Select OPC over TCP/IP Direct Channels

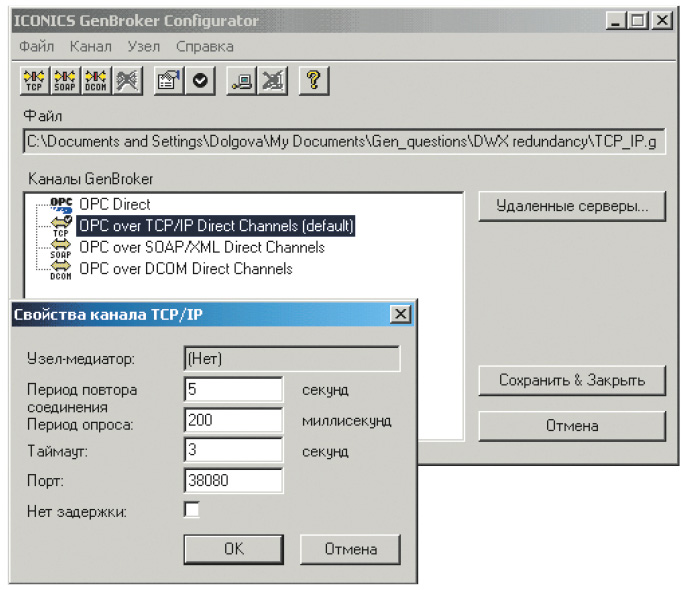[x=216, y=226]
